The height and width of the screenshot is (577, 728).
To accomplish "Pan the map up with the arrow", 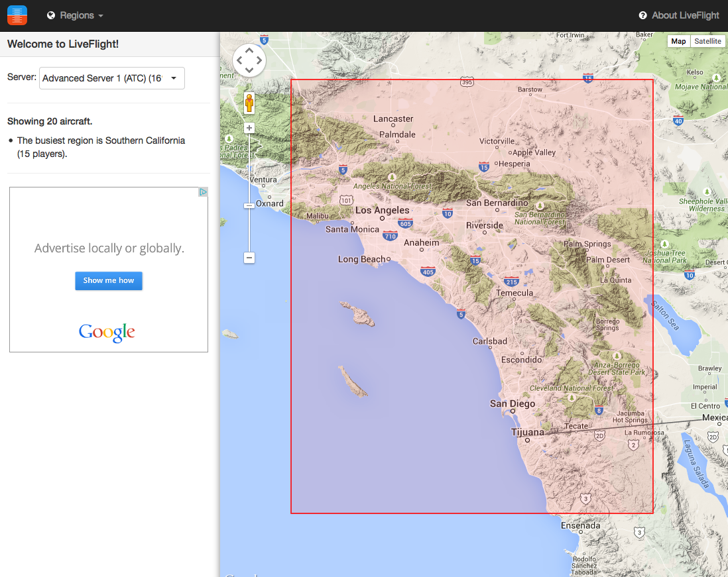I will [249, 50].
